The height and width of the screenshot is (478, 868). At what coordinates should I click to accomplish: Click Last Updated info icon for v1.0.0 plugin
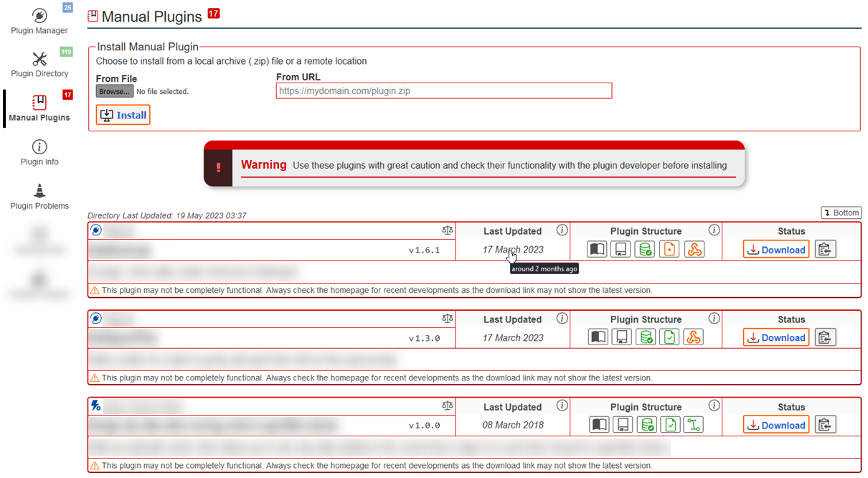(x=562, y=406)
